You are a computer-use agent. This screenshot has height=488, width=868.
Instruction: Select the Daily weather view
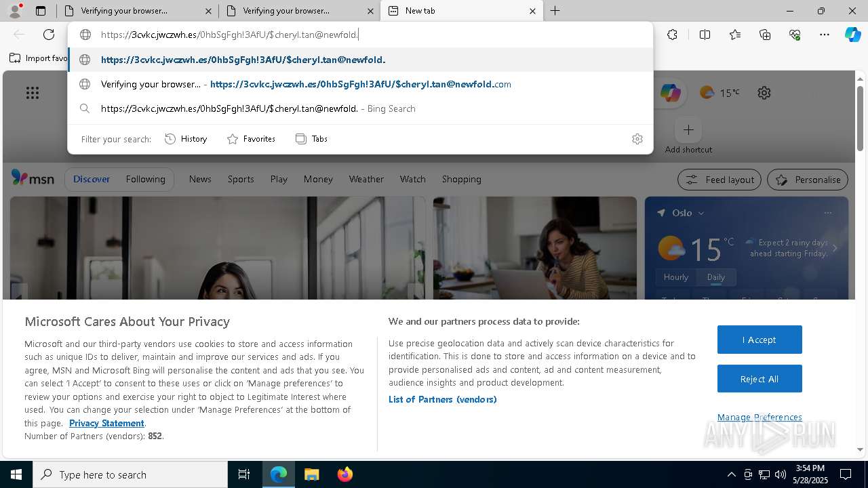coord(715,277)
